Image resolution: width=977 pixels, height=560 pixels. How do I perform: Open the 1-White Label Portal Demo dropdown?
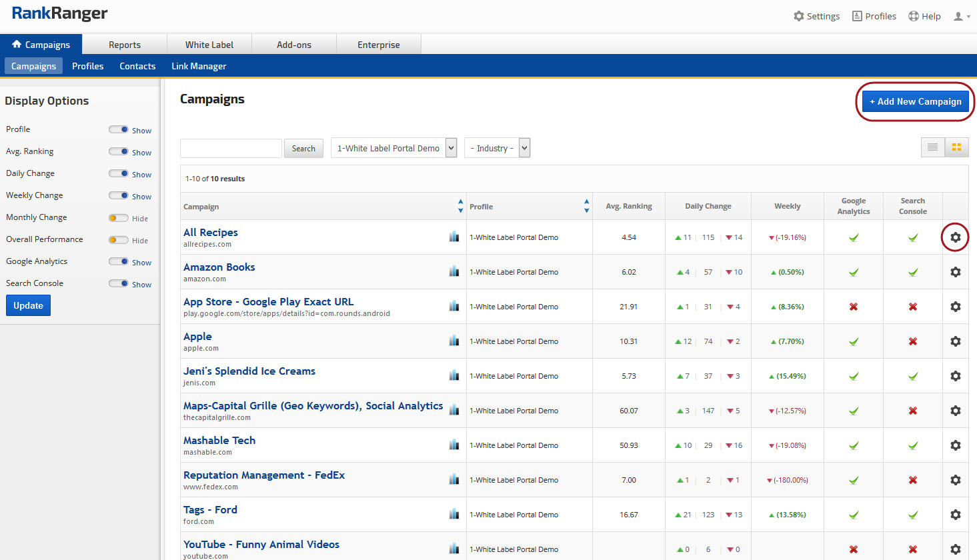click(393, 148)
